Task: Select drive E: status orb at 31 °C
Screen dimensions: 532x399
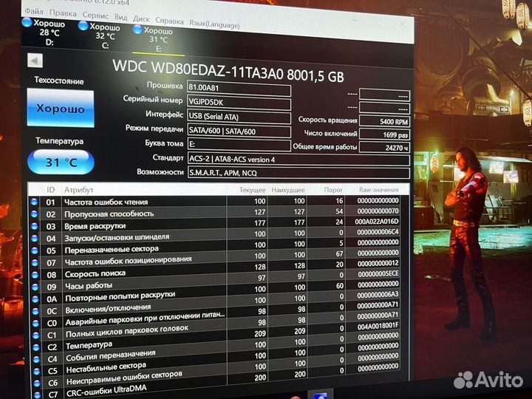Action: coord(137,30)
